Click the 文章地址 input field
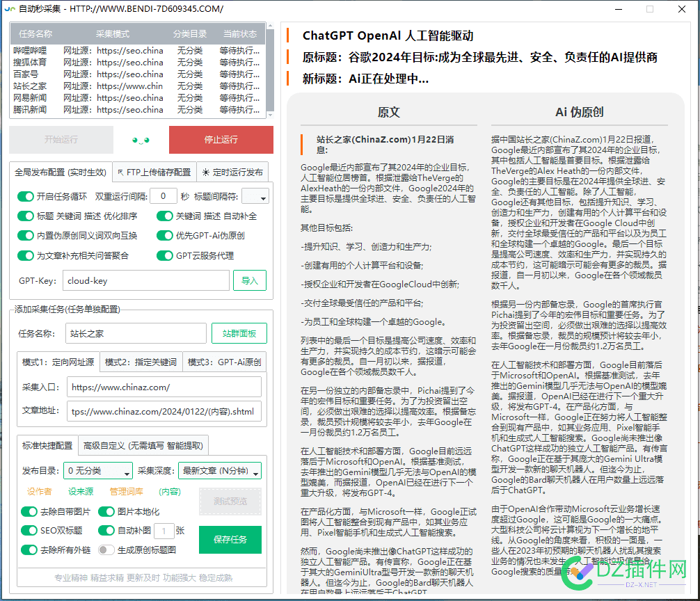This screenshot has height=601, width=700. (x=164, y=411)
